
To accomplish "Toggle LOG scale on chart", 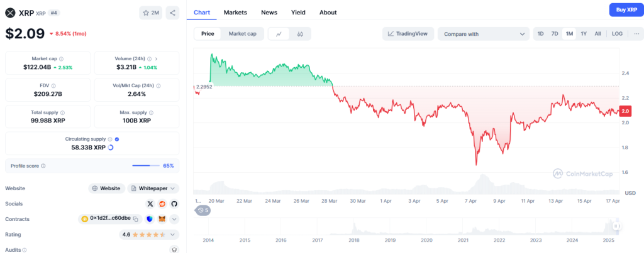I will pyautogui.click(x=617, y=34).
